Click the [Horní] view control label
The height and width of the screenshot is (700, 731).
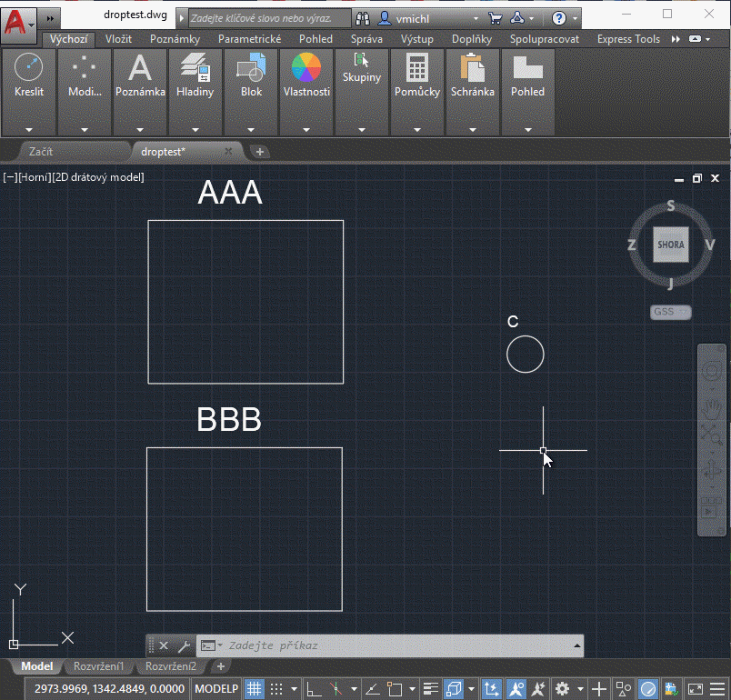pos(35,177)
